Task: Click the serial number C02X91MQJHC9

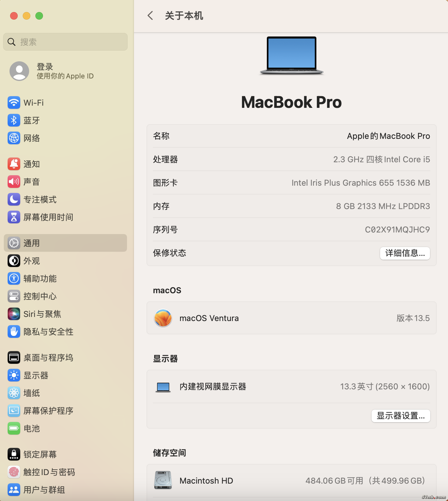Action: click(397, 230)
